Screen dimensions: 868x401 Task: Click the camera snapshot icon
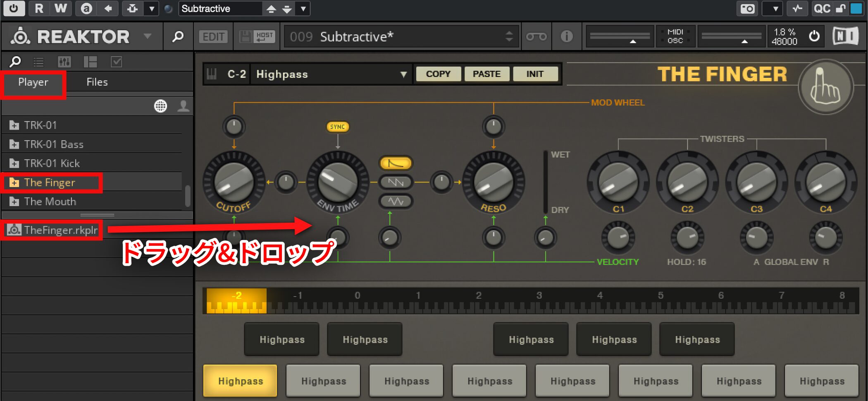pos(747,8)
